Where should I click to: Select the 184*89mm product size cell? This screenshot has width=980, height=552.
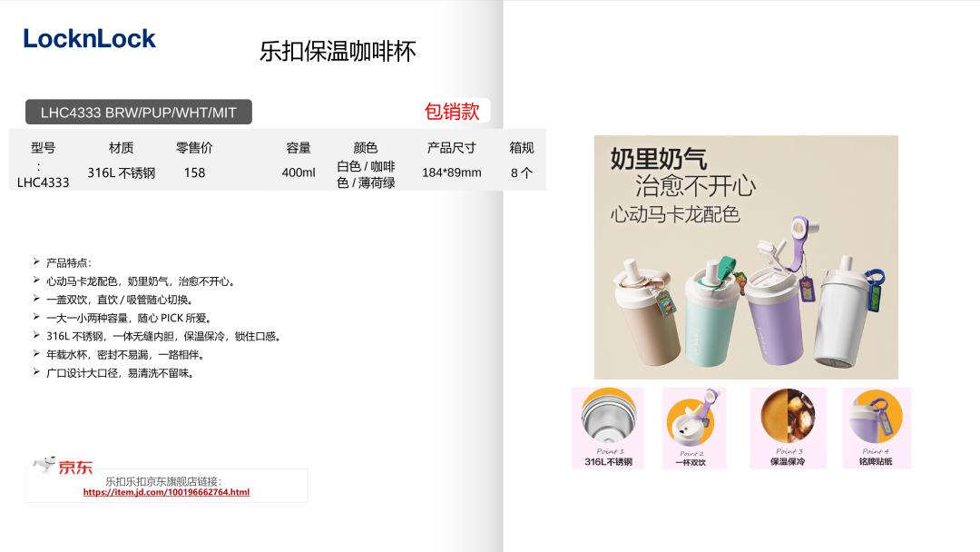(x=451, y=172)
